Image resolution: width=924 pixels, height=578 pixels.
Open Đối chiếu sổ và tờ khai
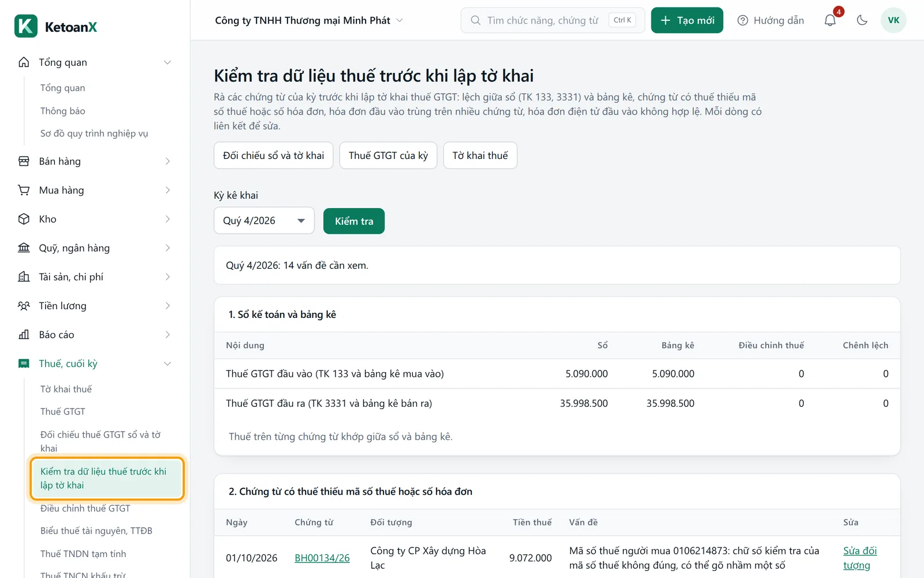click(273, 155)
